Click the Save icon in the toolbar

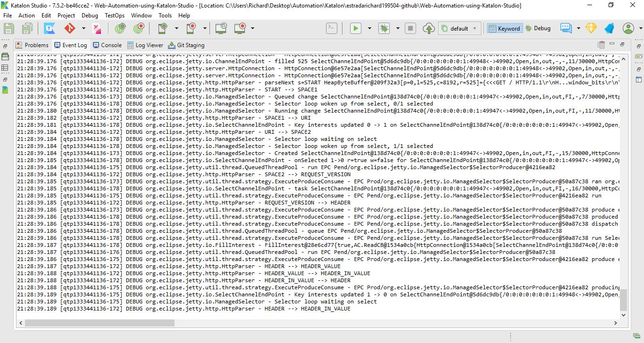pyautogui.click(x=9, y=28)
